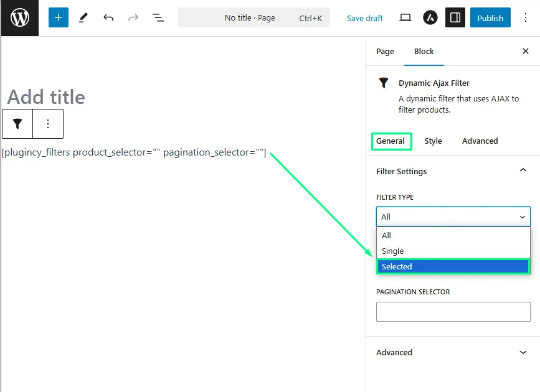Open the laptop preview icon
The height and width of the screenshot is (392, 540).
[405, 17]
